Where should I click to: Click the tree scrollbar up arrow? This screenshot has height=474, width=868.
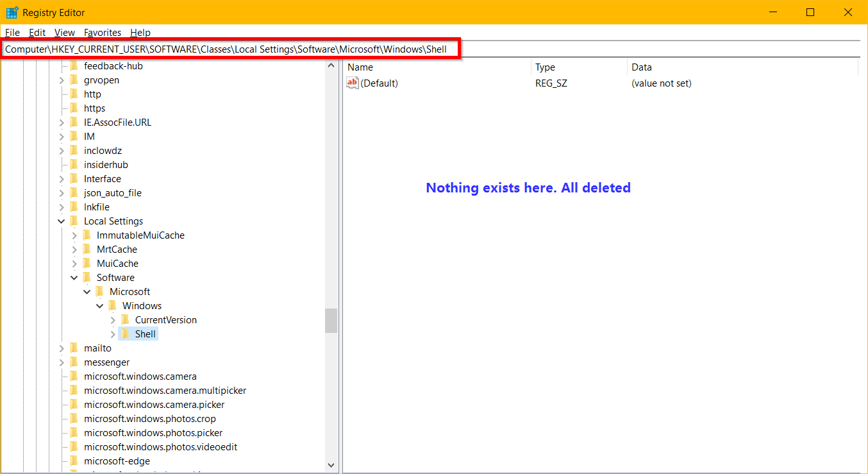[x=331, y=65]
